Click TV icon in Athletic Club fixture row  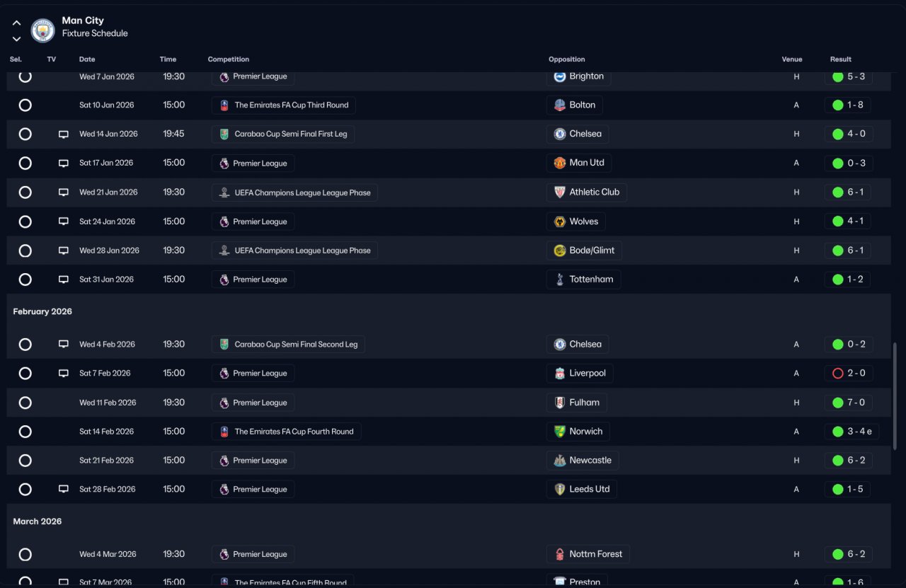[x=64, y=192]
